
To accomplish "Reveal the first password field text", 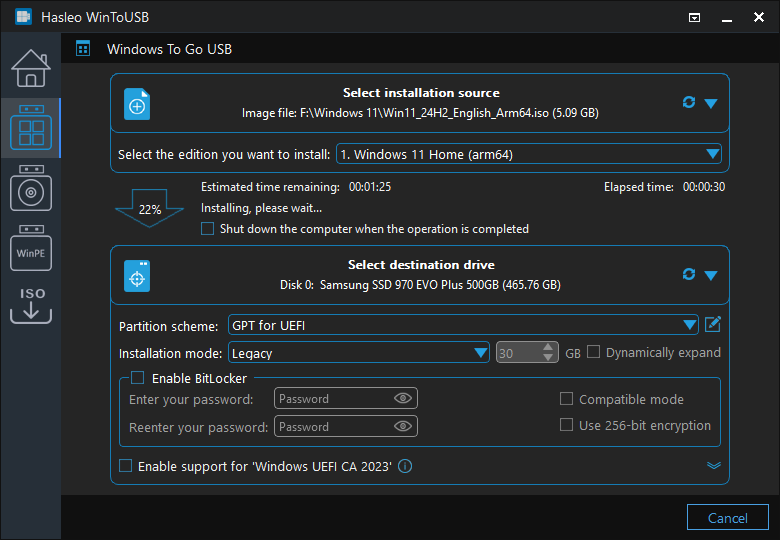I will tap(402, 398).
